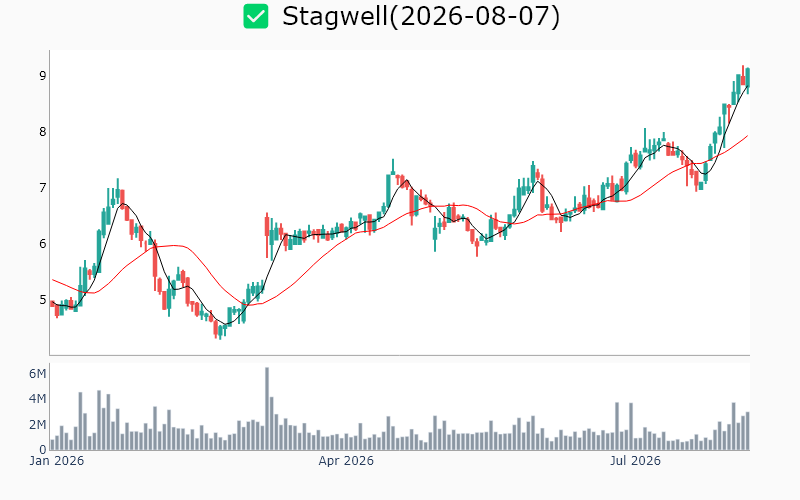Click the 2M volume axis label
The height and width of the screenshot is (500, 800).
(37, 424)
